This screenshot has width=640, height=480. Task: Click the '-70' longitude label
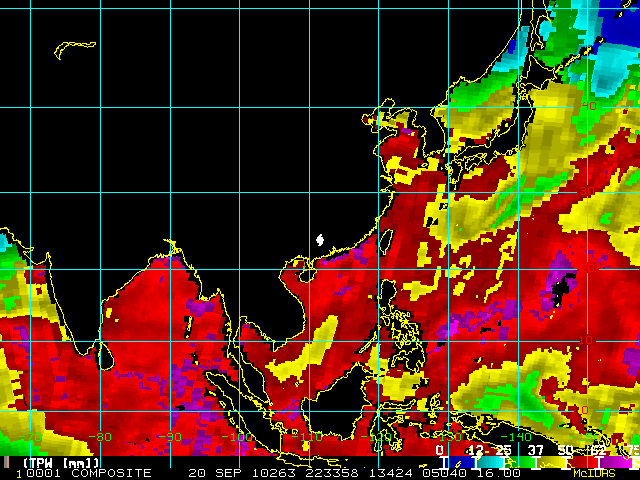pos(30,437)
